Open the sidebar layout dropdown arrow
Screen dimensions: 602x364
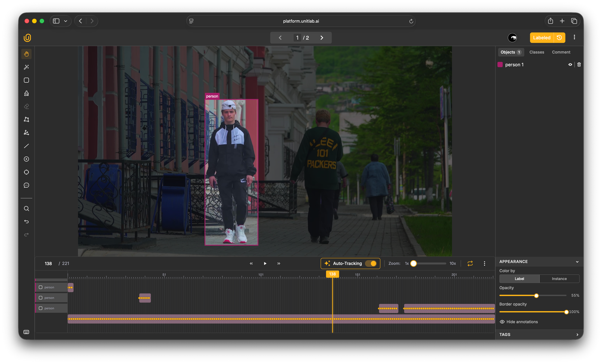click(x=66, y=21)
